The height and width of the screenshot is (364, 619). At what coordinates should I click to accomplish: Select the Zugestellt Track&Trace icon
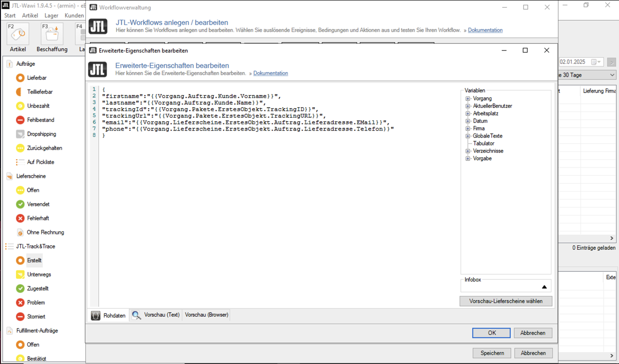tap(20, 288)
